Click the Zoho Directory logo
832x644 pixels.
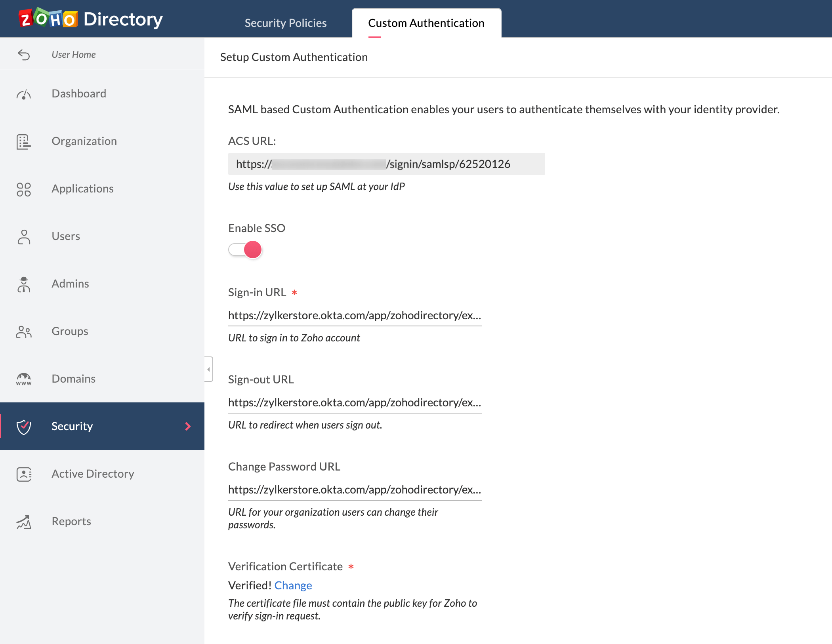click(x=90, y=19)
